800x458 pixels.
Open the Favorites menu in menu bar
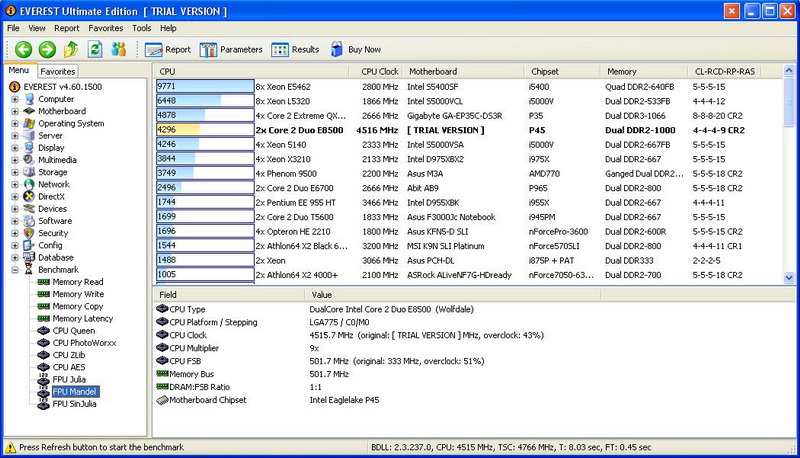pos(105,28)
